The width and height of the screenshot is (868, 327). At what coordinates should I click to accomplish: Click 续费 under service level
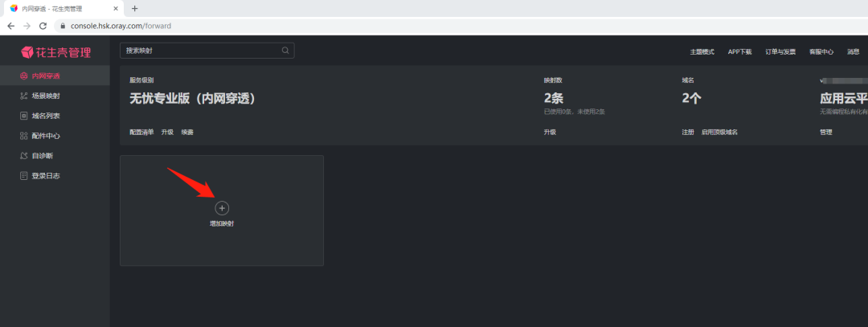[187, 133]
